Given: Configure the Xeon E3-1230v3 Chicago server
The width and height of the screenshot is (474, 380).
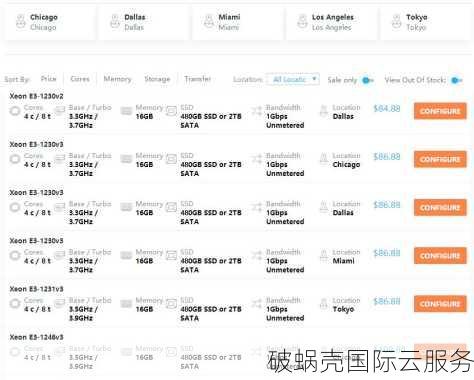Looking at the screenshot, I should pyautogui.click(x=440, y=159).
